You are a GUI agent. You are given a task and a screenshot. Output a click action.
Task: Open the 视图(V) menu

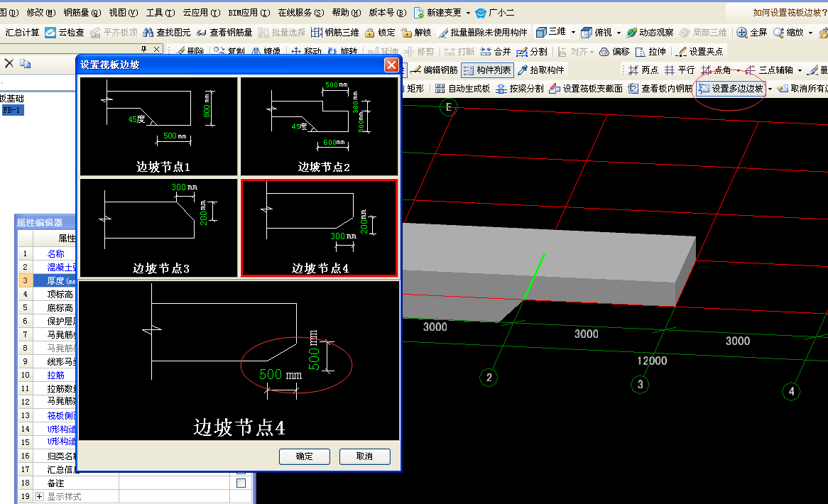[x=123, y=13]
